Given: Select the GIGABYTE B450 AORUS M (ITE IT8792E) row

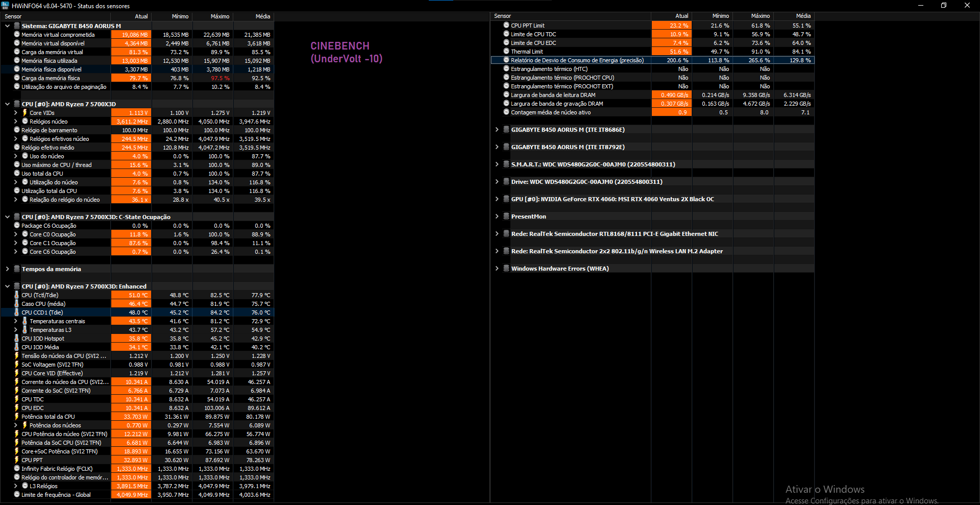Looking at the screenshot, I should pos(652,147).
